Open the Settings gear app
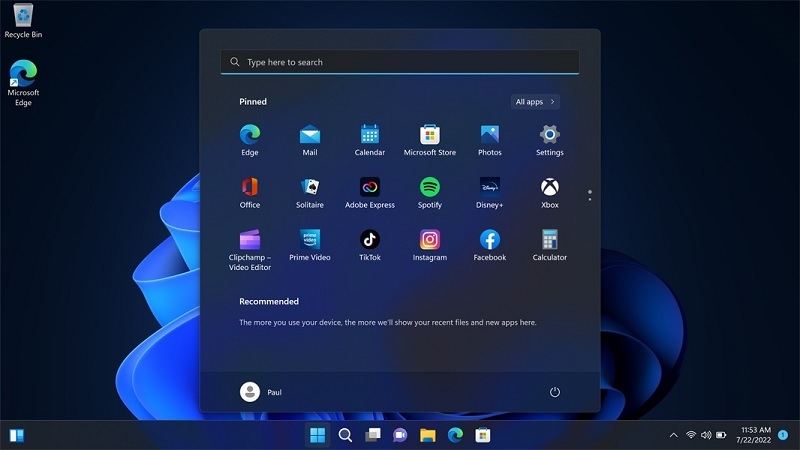The height and width of the screenshot is (450, 800). coord(549,140)
